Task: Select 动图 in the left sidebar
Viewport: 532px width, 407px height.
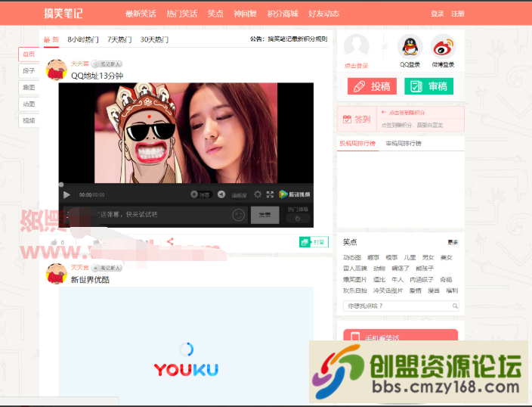Action: (29, 104)
